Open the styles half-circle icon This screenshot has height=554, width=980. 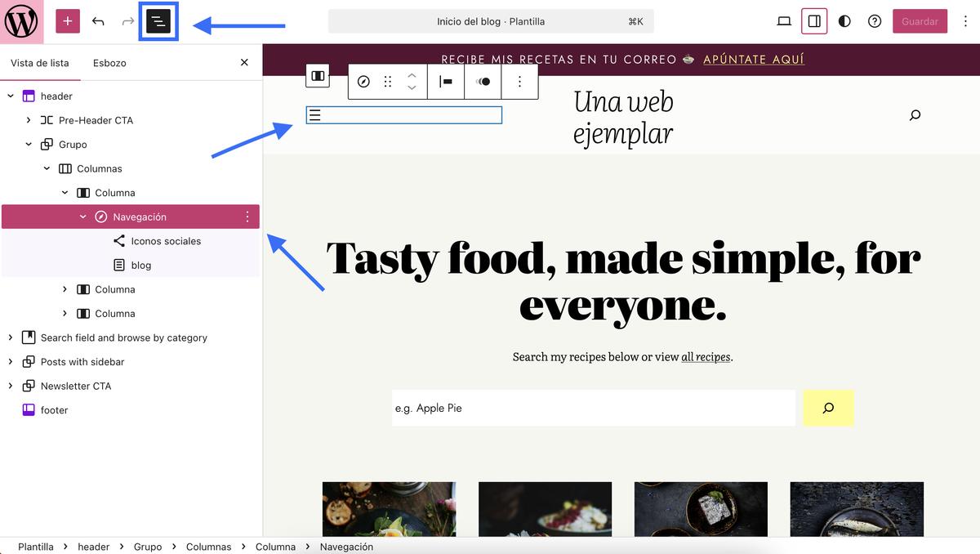844,21
